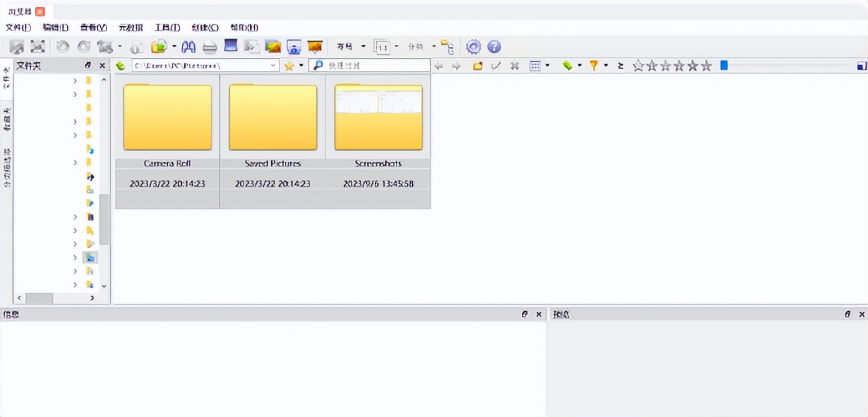Open settings with the gear icon
The image size is (868, 417).
click(473, 47)
